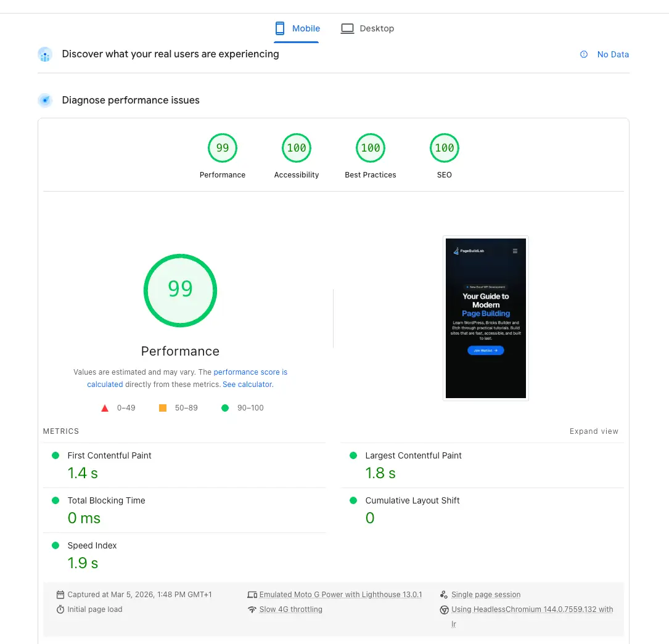
Task: Click the Chromium logo beside HeadlessChromium text
Action: point(445,609)
